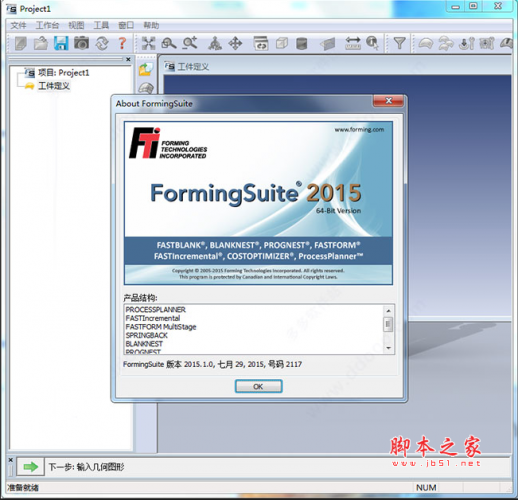Click the first greyed part shape icon
This screenshot has width=518, height=500.
tap(426, 44)
